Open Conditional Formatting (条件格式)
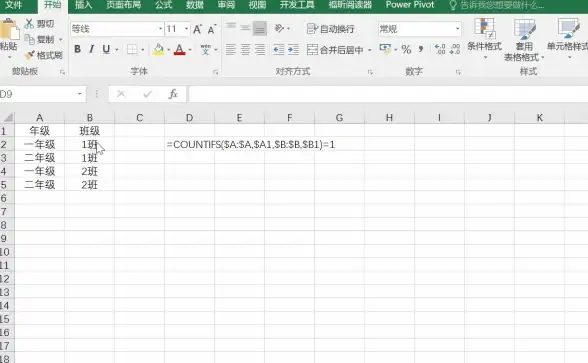This screenshot has height=363, width=588. pos(484,39)
